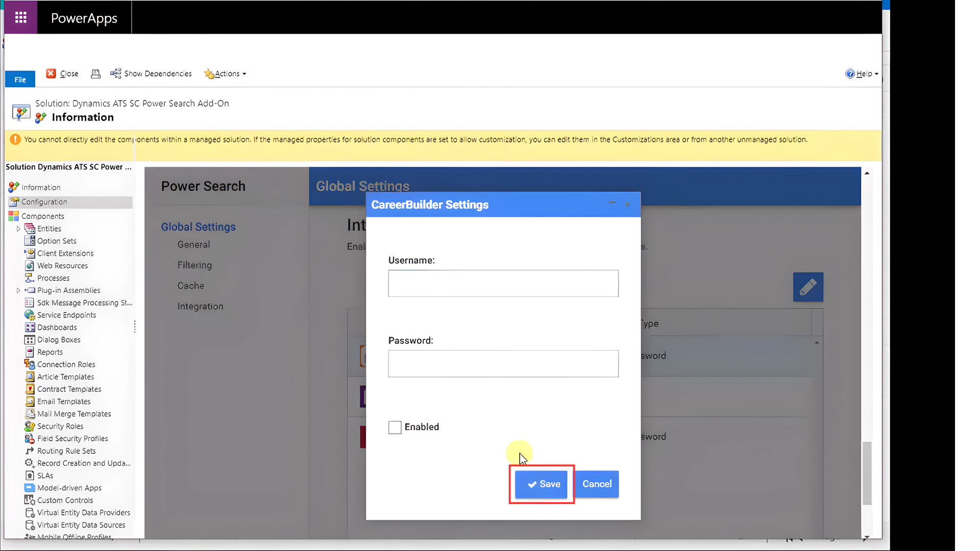Viewport: 980px width, 551px height.
Task: Expand the Entities tree node
Action: point(18,229)
